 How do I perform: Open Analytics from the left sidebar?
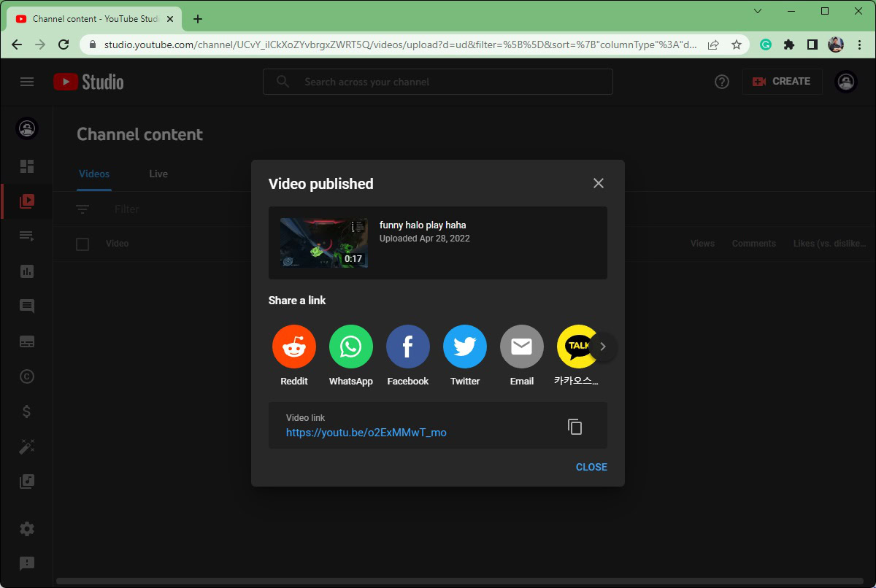(27, 271)
